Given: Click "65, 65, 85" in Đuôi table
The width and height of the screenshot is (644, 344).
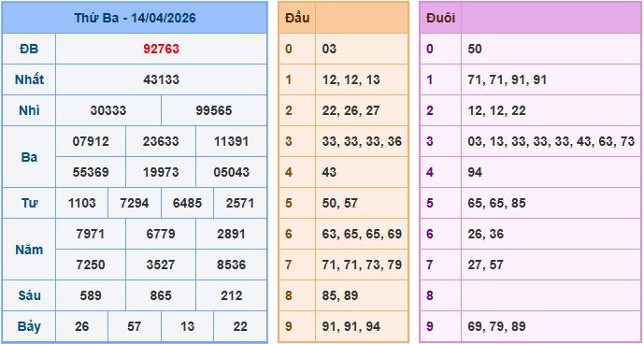Looking at the screenshot, I should (x=496, y=203).
